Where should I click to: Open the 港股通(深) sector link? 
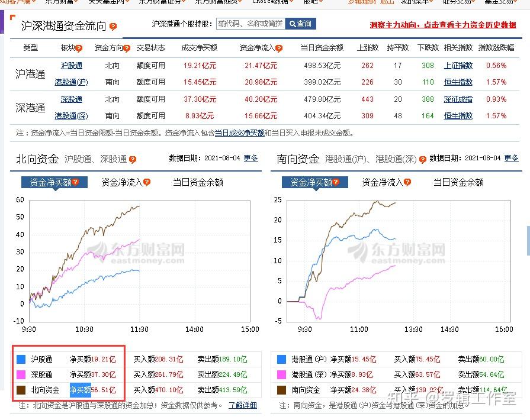click(x=71, y=116)
